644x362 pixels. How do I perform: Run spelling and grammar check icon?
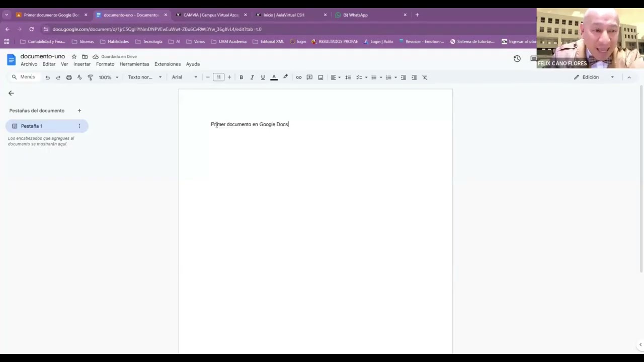coord(79,77)
